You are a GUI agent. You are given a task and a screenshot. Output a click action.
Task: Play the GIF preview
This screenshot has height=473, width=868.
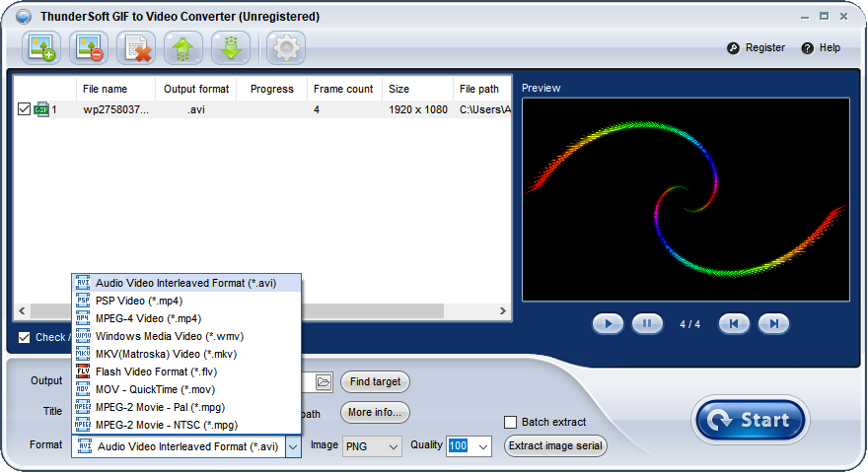pos(608,323)
